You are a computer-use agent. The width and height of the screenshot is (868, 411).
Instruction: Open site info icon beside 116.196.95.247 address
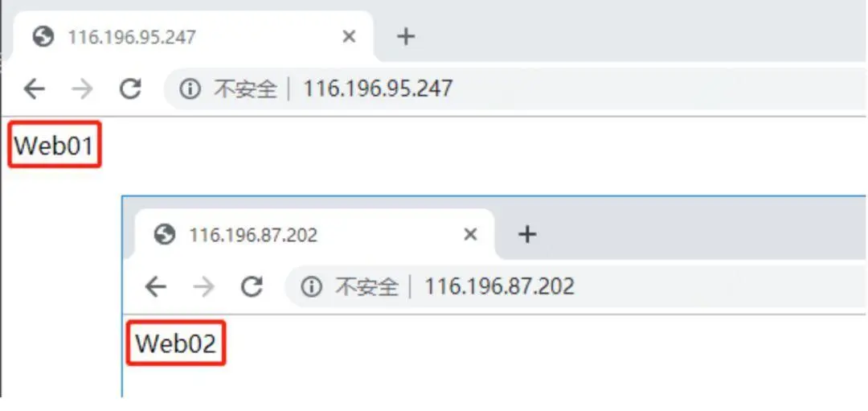(x=190, y=88)
